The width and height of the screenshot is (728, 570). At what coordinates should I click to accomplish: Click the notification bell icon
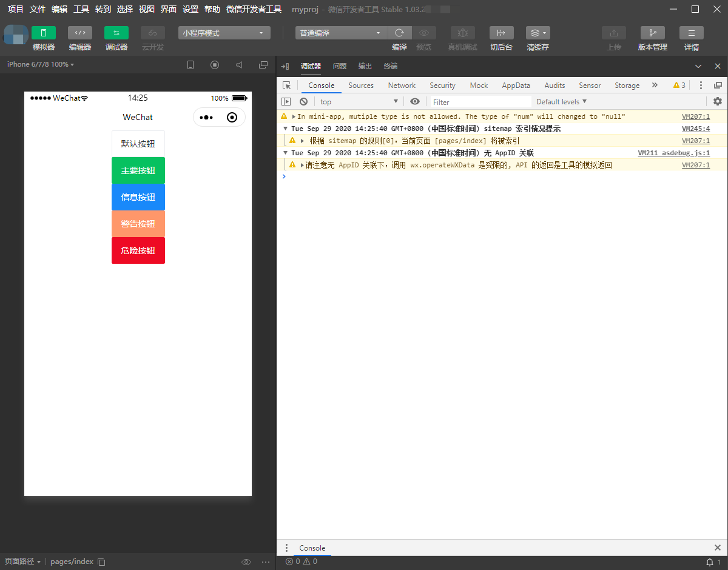pos(709,562)
